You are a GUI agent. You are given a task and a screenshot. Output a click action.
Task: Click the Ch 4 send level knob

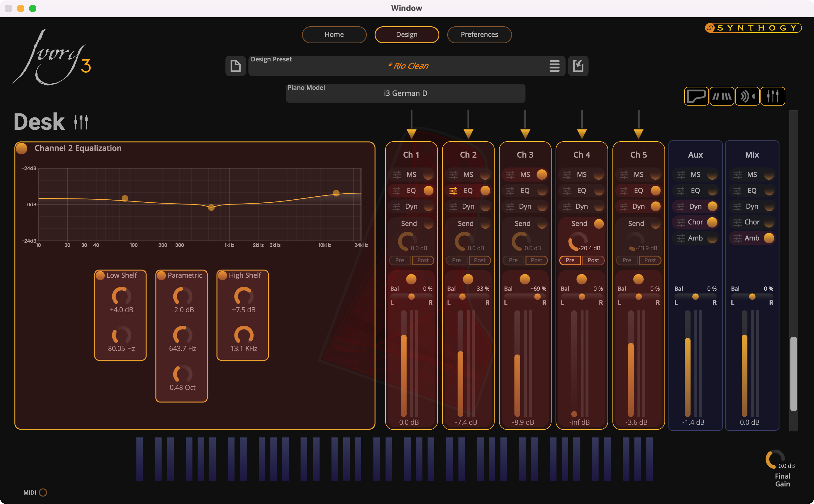click(x=578, y=242)
